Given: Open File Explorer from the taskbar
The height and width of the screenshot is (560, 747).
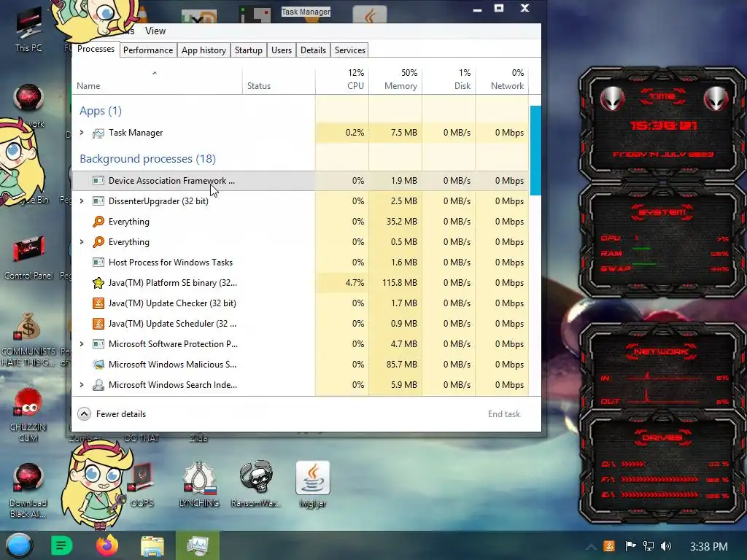Looking at the screenshot, I should pyautogui.click(x=152, y=545).
